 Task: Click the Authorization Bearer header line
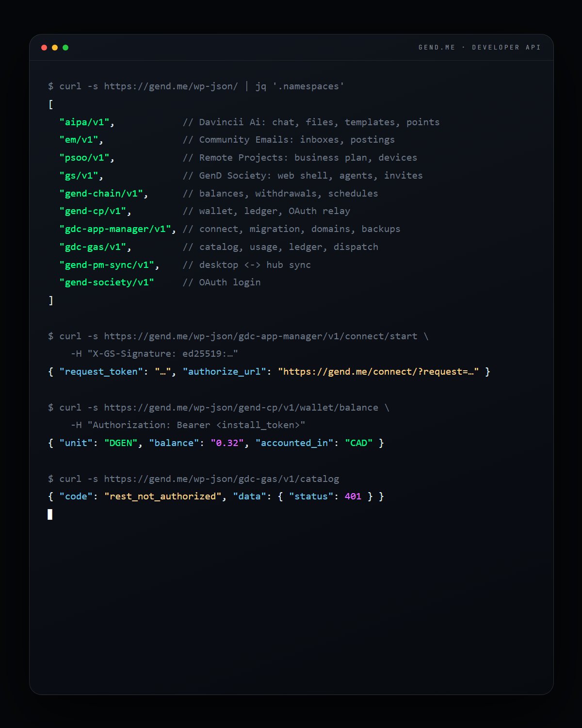[x=188, y=425]
